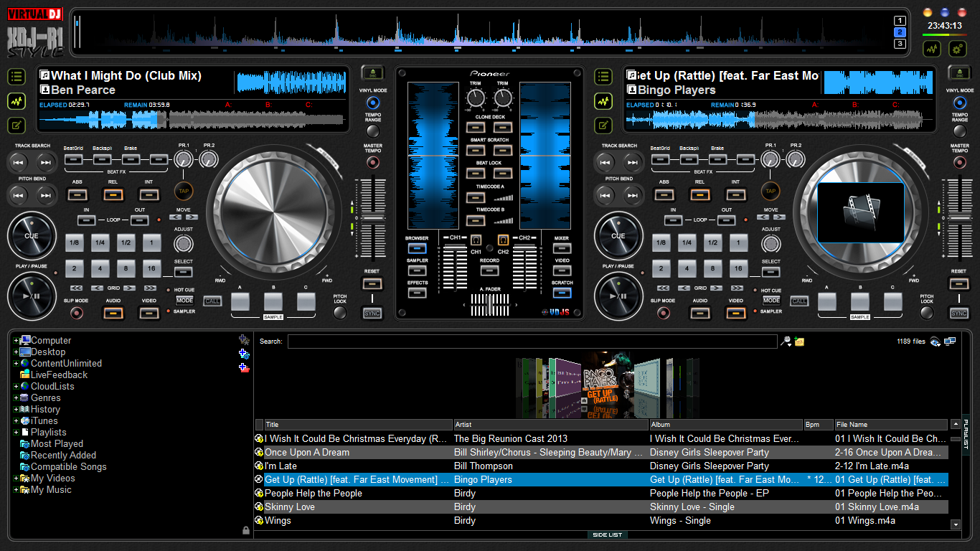Toggle CH2 headphone cue icon
Screen dimensions: 980x551
point(503,240)
